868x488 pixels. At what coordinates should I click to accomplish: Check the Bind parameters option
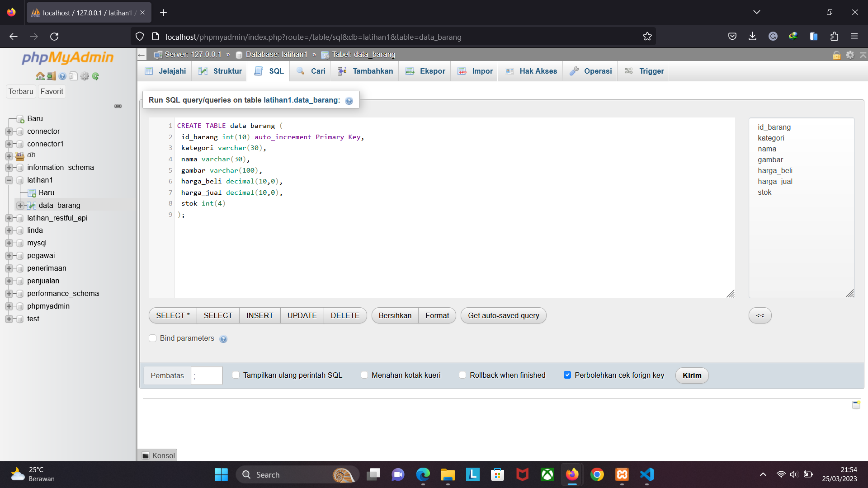pyautogui.click(x=152, y=338)
